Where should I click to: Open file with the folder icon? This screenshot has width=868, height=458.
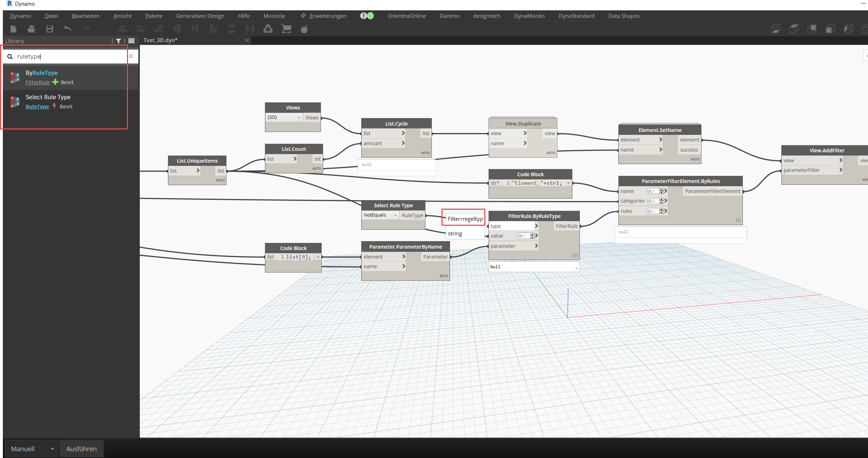click(31, 29)
